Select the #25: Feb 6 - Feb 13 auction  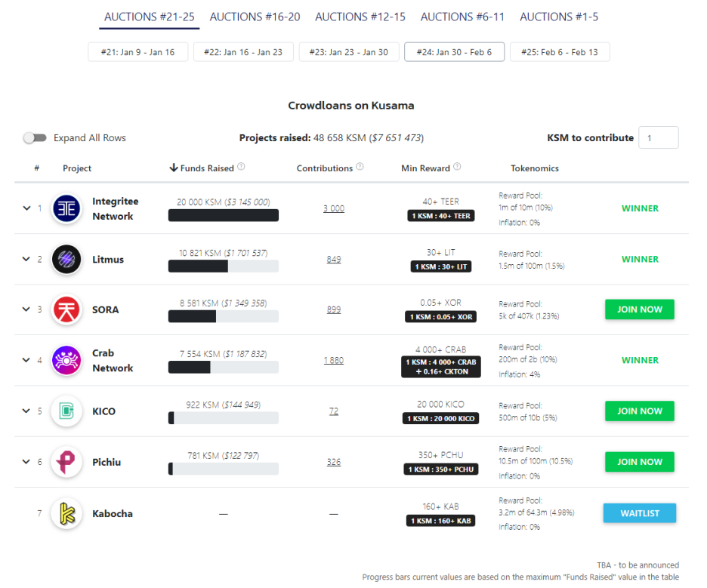(560, 52)
